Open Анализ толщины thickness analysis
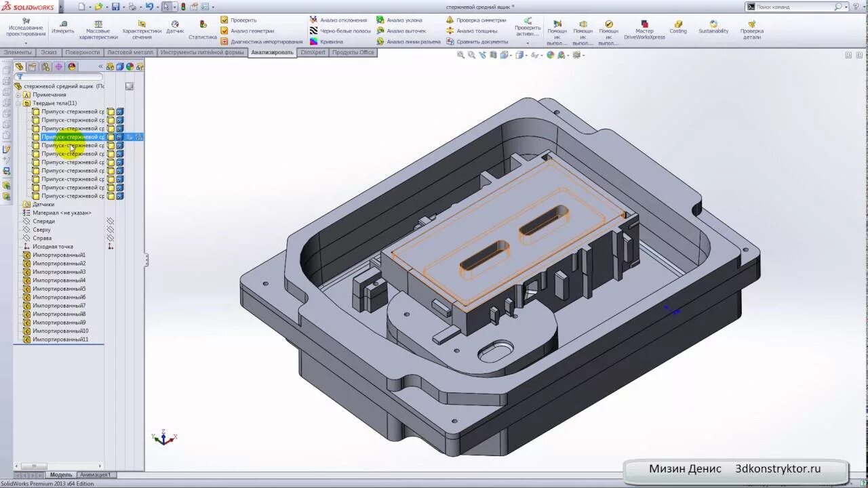This screenshot has height=488, width=868. 471,30
